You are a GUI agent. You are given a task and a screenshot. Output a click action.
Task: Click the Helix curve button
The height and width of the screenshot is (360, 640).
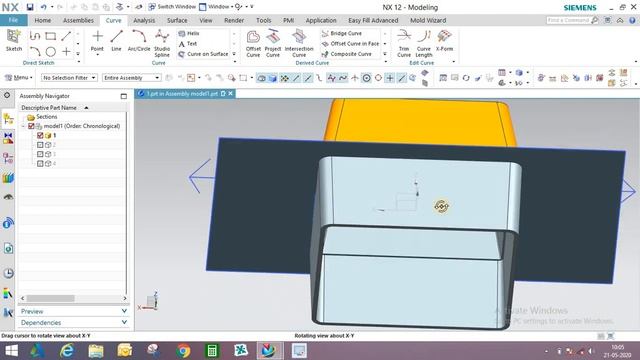tap(189, 33)
